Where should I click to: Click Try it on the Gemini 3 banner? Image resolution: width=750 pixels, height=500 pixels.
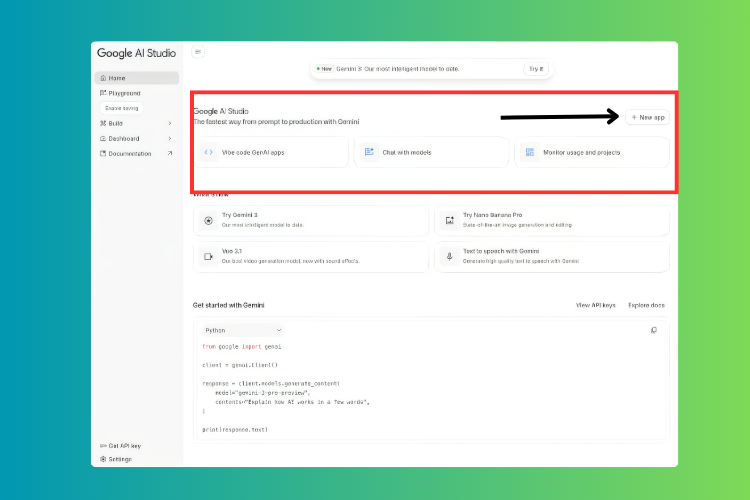(536, 69)
